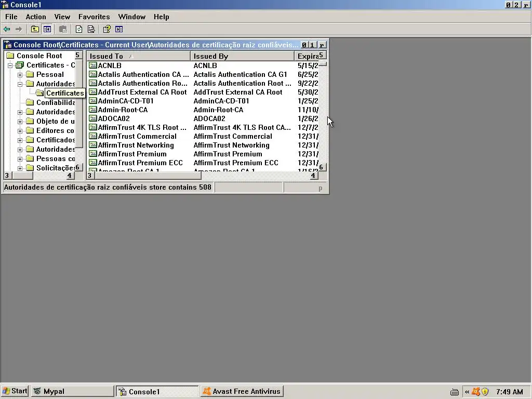
Task: Select the Console Root tree item
Action: coord(39,56)
